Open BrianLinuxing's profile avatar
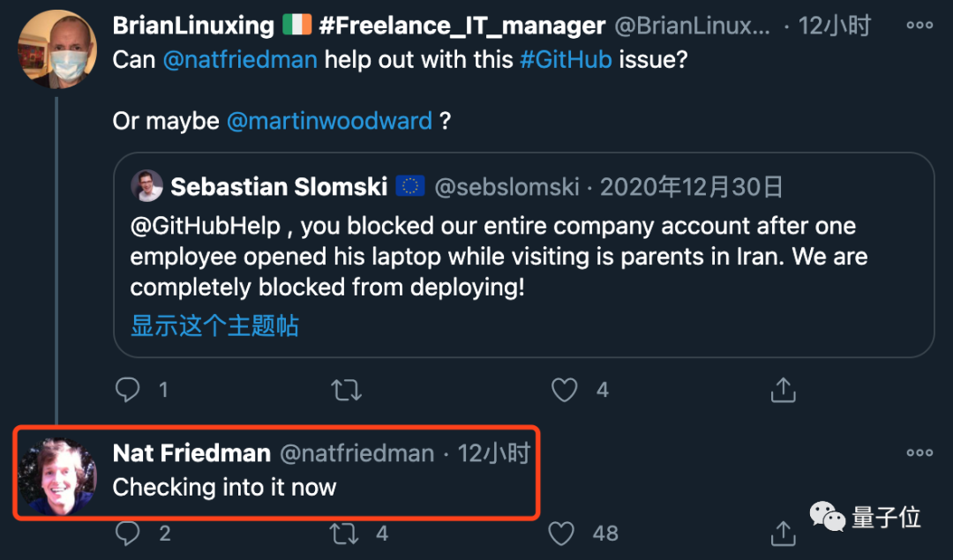Viewport: 953px width, 560px height. (x=57, y=49)
